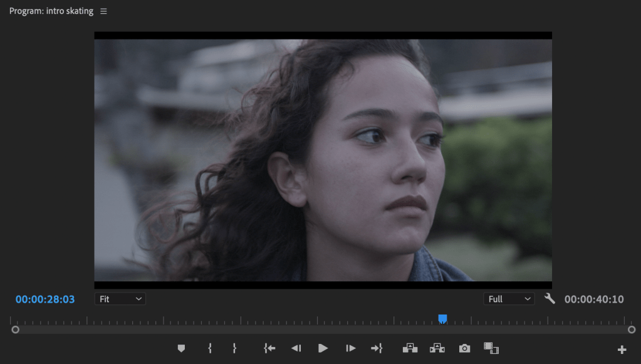
Task: Click the blue playhead on time ruler
Action: 442,319
